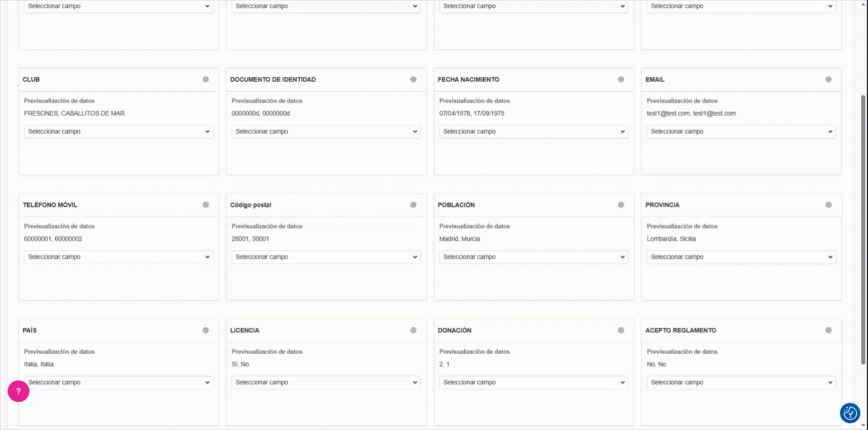The width and height of the screenshot is (868, 430).
Task: Click the EMAIL card status dot
Action: click(828, 79)
